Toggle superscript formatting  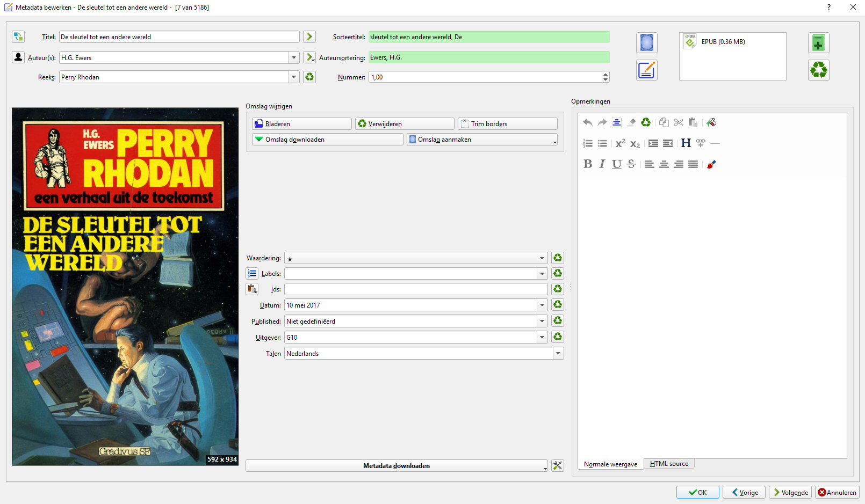click(x=621, y=143)
